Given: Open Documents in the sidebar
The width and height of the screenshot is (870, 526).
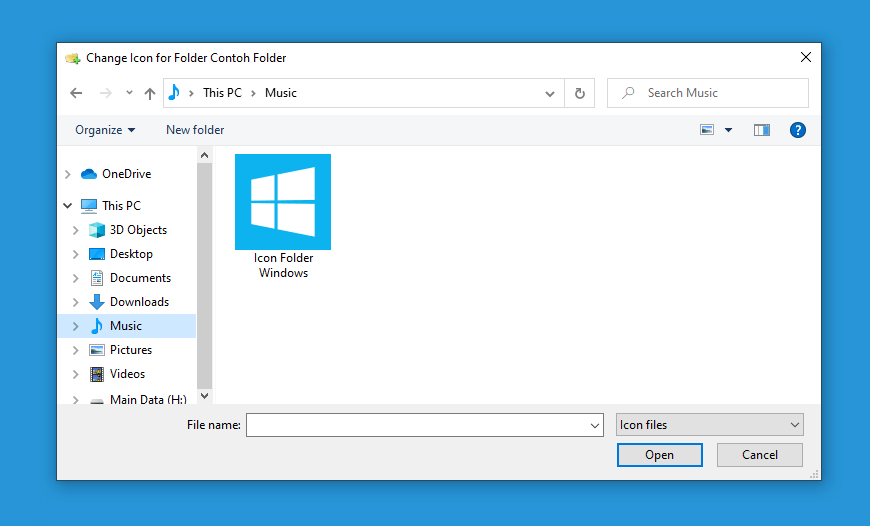Looking at the screenshot, I should click(140, 277).
